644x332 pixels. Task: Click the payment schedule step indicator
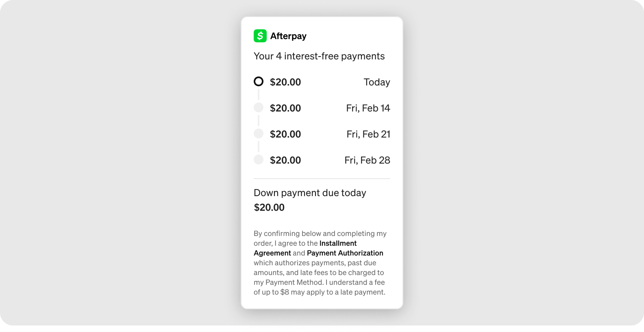pos(259,120)
